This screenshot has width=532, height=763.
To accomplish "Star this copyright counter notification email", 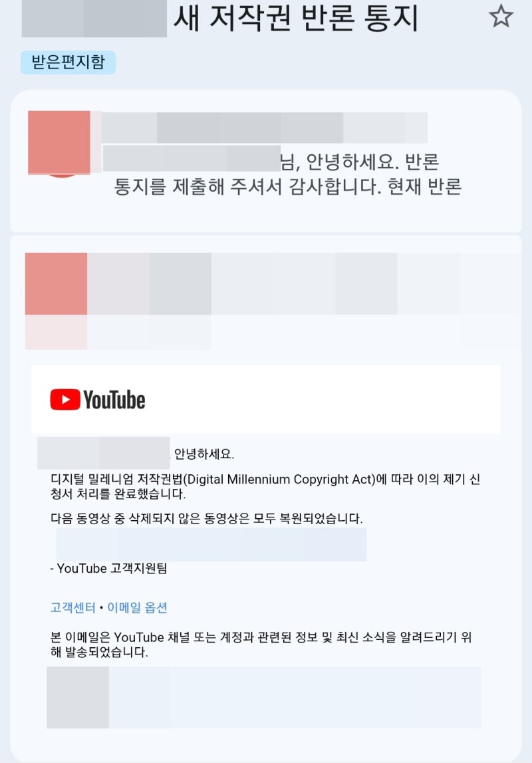I will click(x=500, y=17).
